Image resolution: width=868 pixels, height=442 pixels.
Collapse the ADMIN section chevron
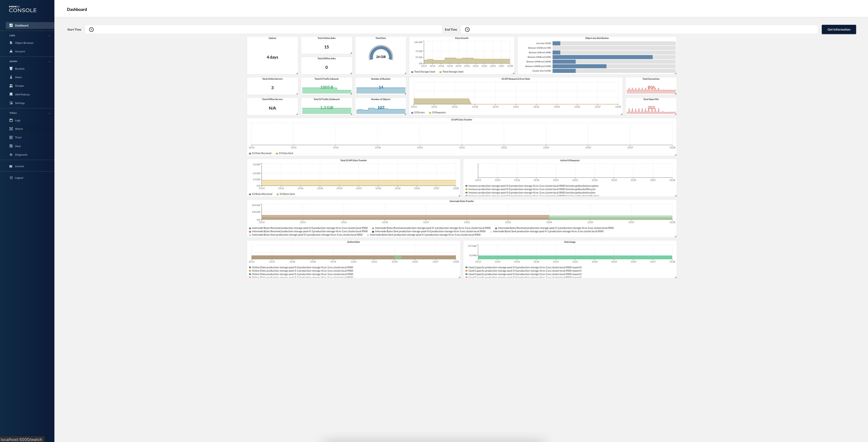tap(49, 62)
